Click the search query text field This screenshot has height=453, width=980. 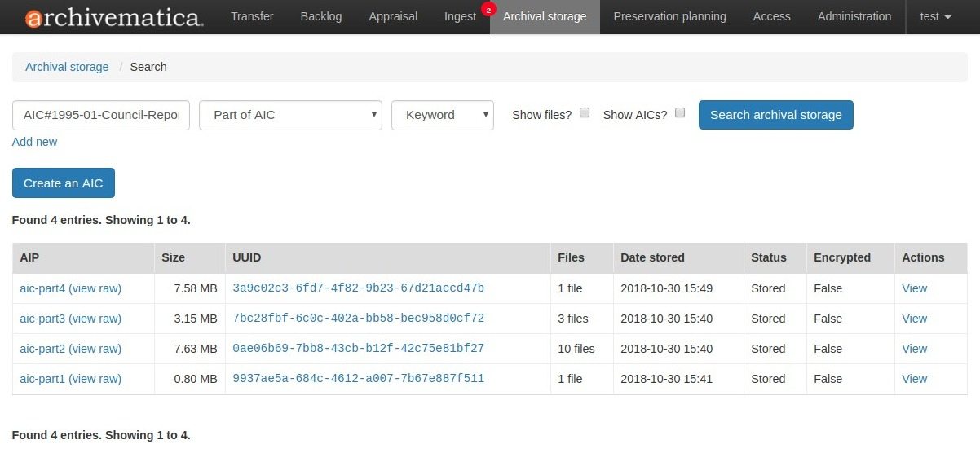pyautogui.click(x=101, y=115)
